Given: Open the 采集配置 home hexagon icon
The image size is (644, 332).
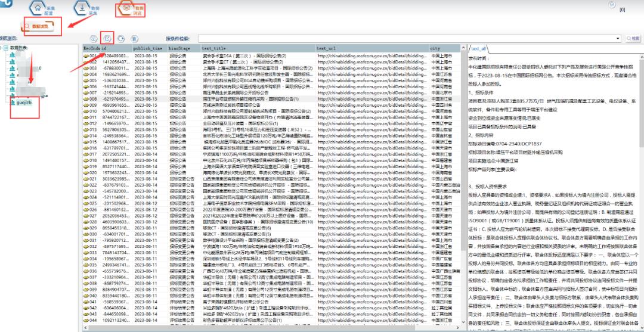Looking at the screenshot, I should pos(38,8).
